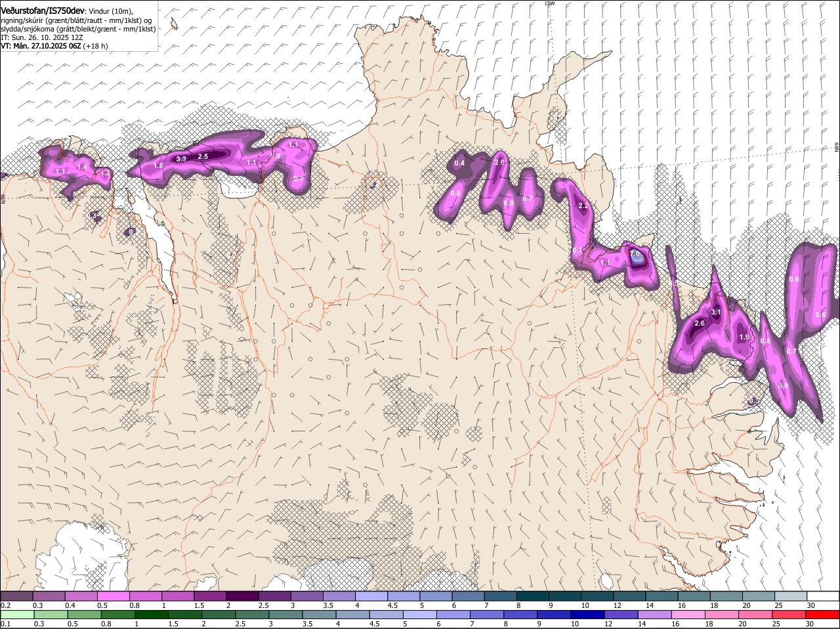Click the 15W longitude label

click(549, 3)
